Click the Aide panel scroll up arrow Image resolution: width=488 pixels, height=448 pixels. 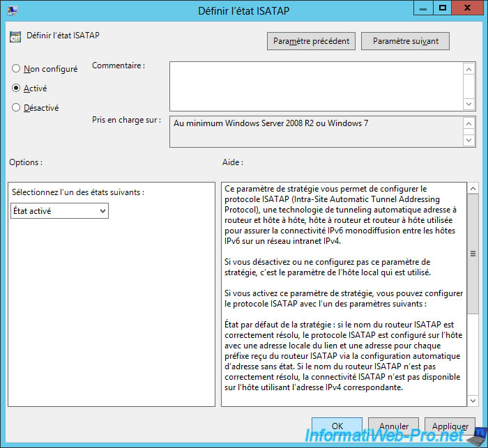pyautogui.click(x=473, y=189)
